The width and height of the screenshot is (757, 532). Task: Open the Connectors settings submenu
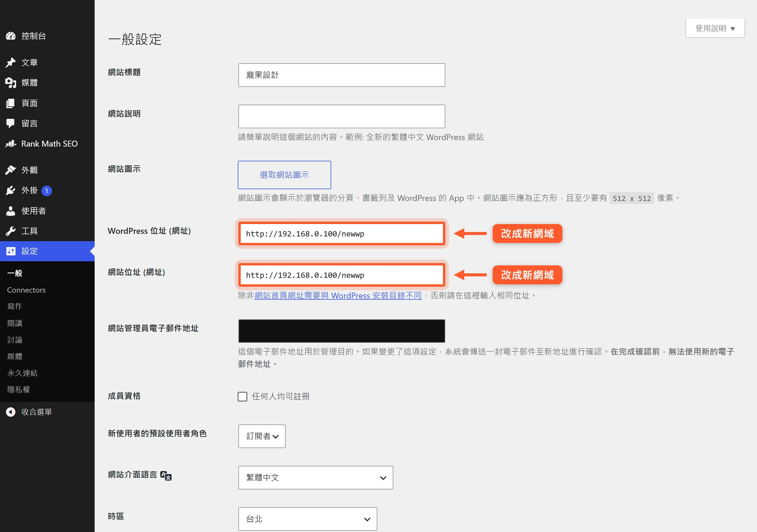(26, 290)
